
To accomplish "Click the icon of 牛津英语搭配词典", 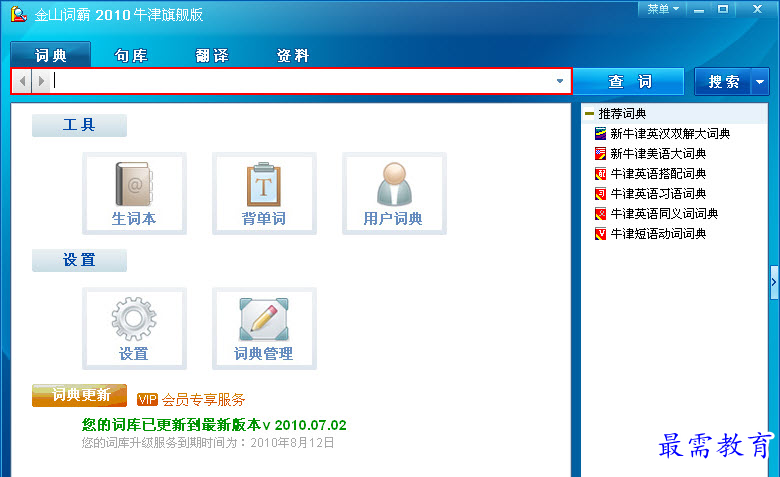I will [600, 174].
